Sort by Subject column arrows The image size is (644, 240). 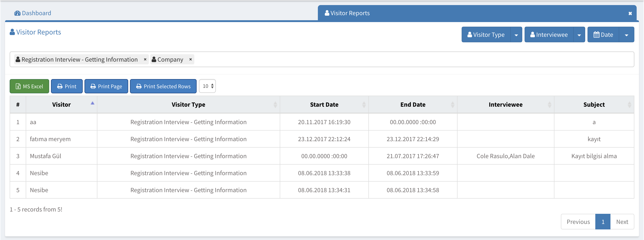click(629, 105)
